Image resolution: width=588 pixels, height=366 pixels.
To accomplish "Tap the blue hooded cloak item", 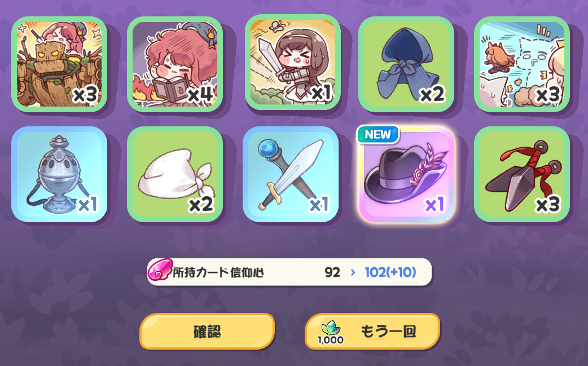I will [x=406, y=64].
